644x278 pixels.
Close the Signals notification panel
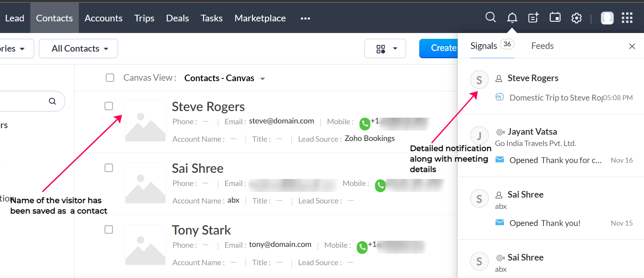(x=632, y=46)
